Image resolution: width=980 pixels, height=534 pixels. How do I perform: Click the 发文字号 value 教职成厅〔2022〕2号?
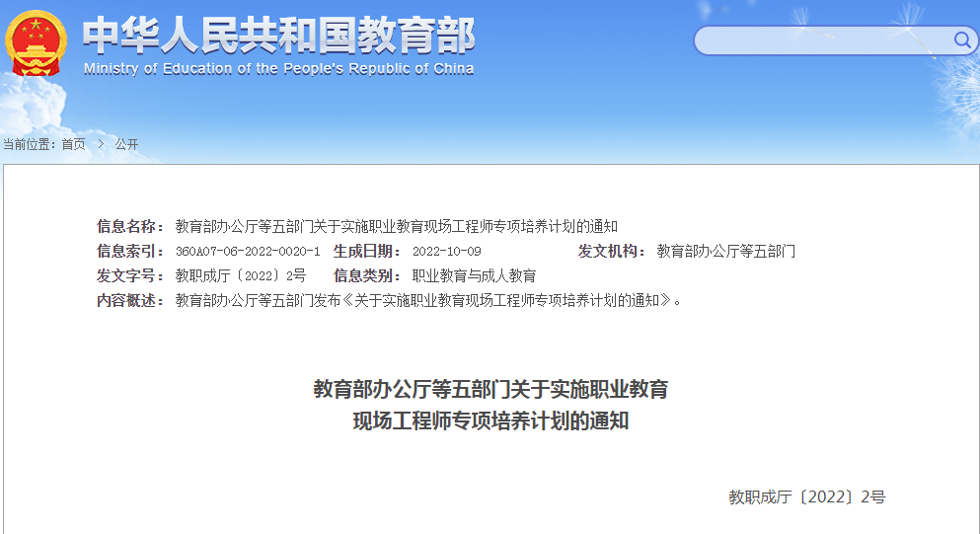pos(241,275)
